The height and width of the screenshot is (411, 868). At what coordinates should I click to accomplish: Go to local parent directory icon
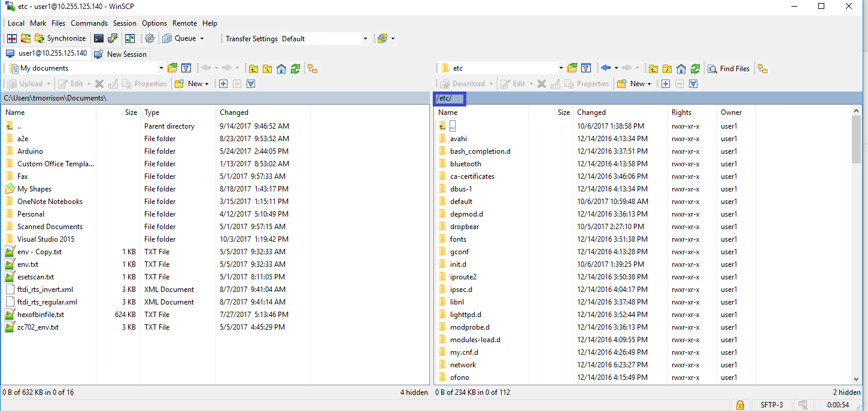tap(254, 68)
